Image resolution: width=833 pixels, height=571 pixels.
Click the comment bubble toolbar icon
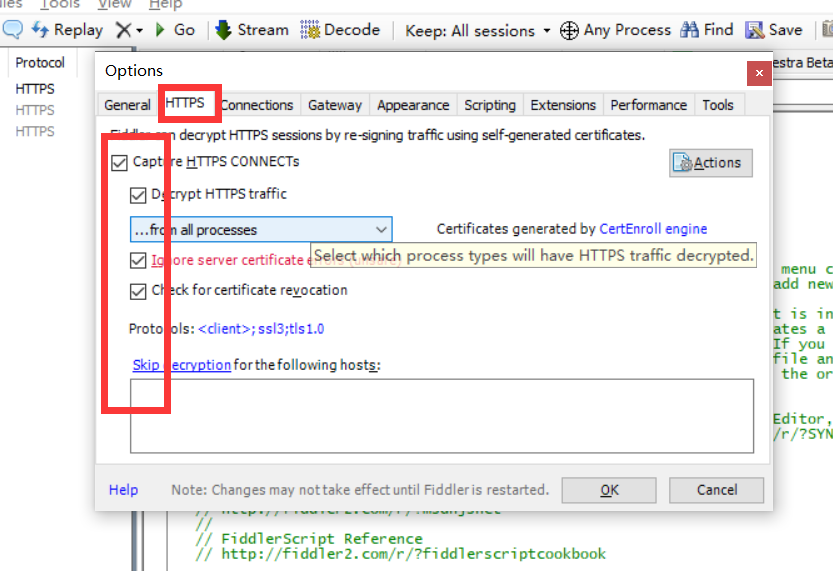[x=12, y=29]
